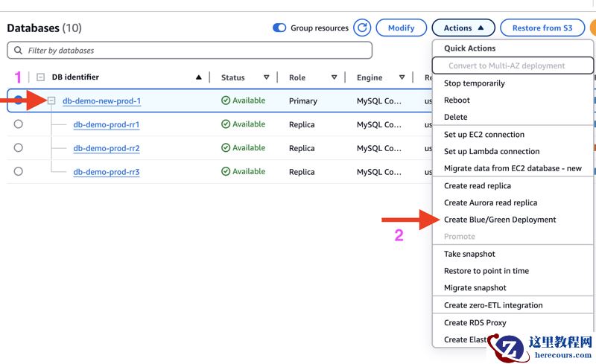Image resolution: width=596 pixels, height=364 pixels.
Task: Toggle the Group resources switch
Action: pos(279,28)
